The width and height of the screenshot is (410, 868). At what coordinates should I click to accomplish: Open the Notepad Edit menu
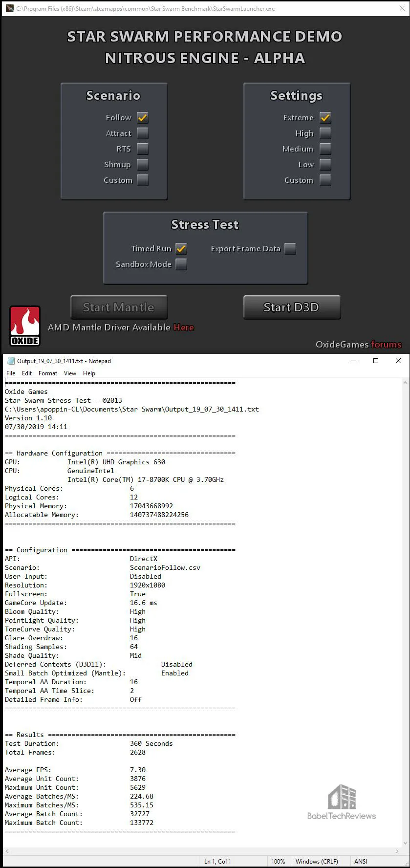click(27, 373)
